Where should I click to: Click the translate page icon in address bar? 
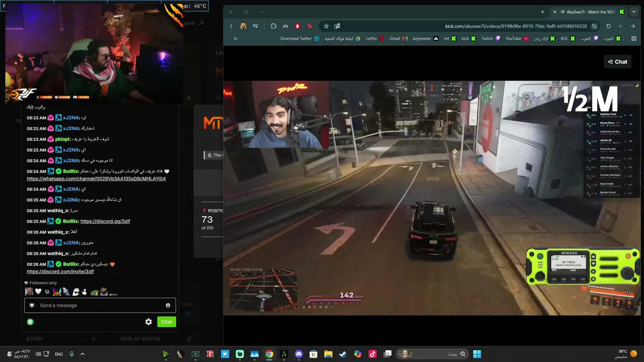(337, 26)
